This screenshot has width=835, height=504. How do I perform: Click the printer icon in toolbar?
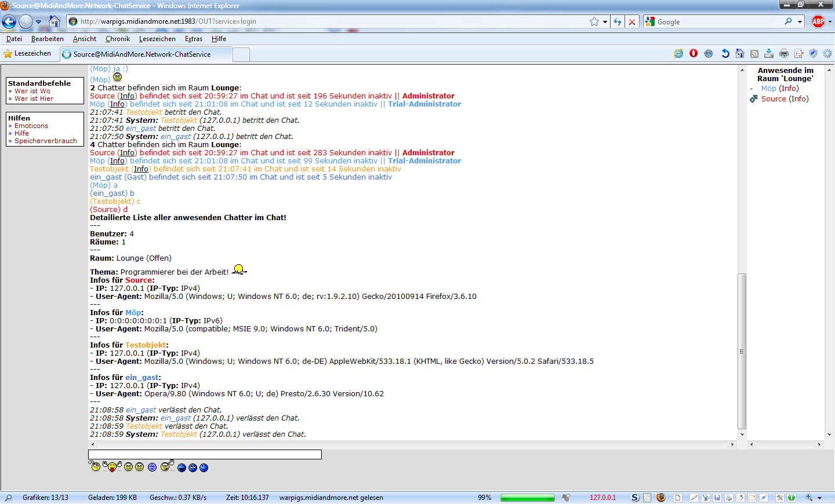784,53
